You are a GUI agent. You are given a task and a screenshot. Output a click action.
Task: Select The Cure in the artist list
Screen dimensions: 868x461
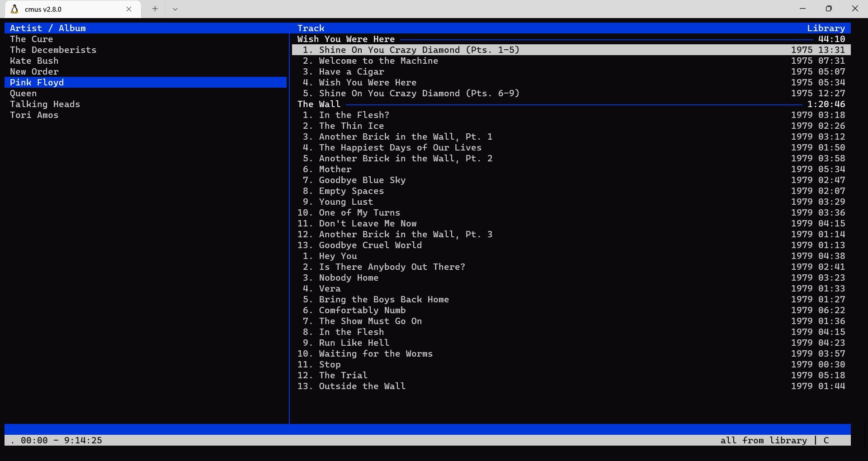[x=146, y=39]
